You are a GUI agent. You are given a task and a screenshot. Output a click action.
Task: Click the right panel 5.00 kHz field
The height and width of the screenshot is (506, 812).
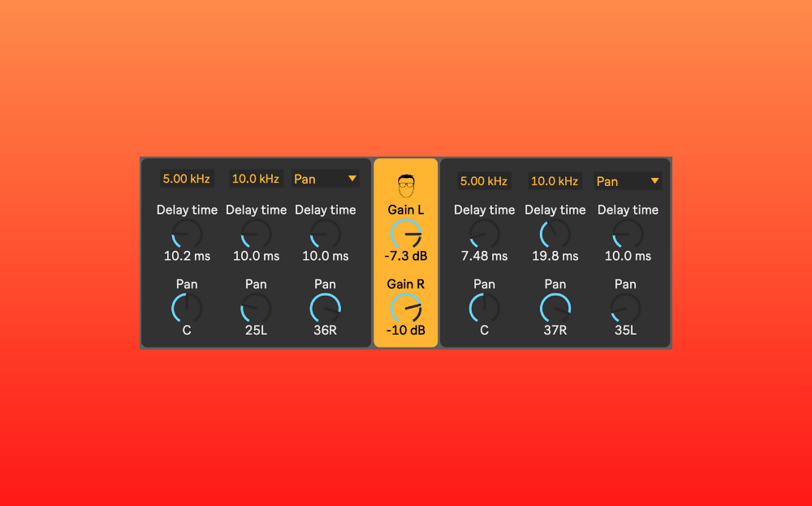484,181
